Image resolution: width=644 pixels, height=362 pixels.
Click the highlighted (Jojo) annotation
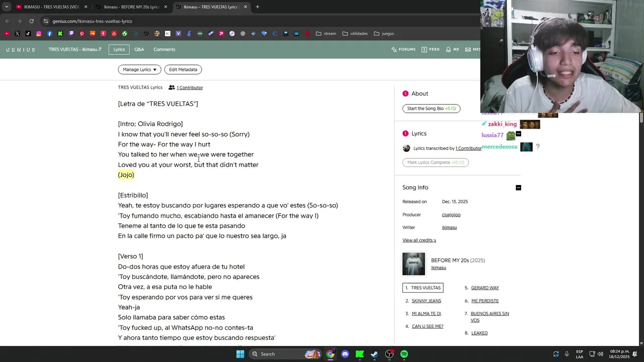click(126, 174)
